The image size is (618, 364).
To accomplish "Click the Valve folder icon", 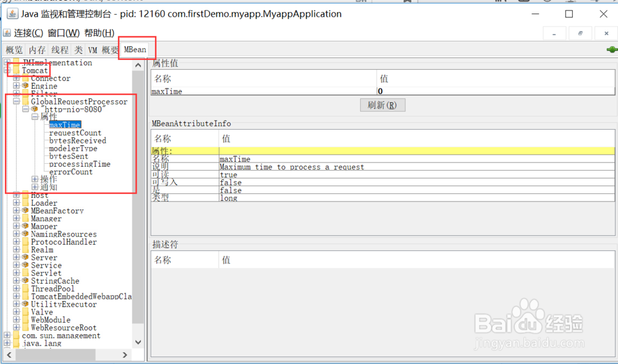I will coord(25,312).
